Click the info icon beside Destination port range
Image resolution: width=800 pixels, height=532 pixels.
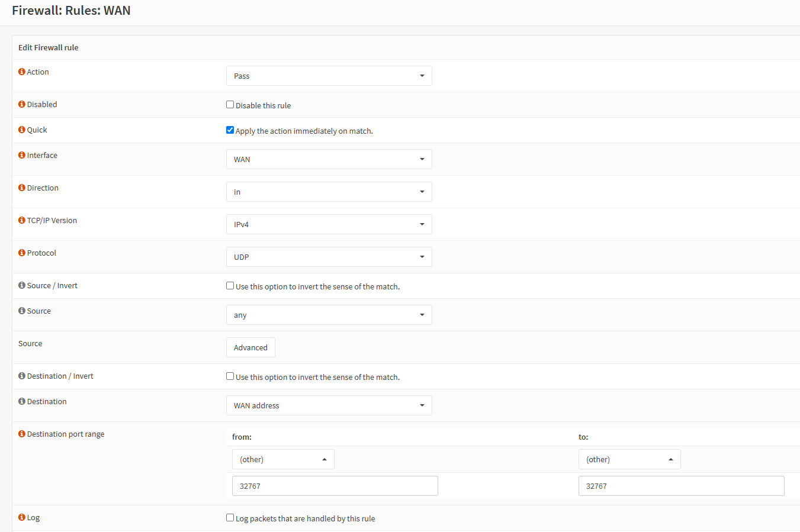click(x=21, y=433)
